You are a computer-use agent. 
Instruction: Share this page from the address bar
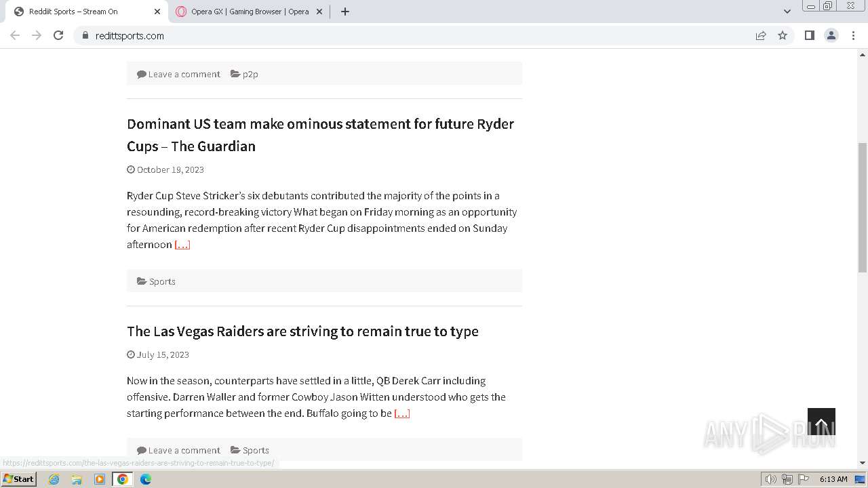[761, 35]
